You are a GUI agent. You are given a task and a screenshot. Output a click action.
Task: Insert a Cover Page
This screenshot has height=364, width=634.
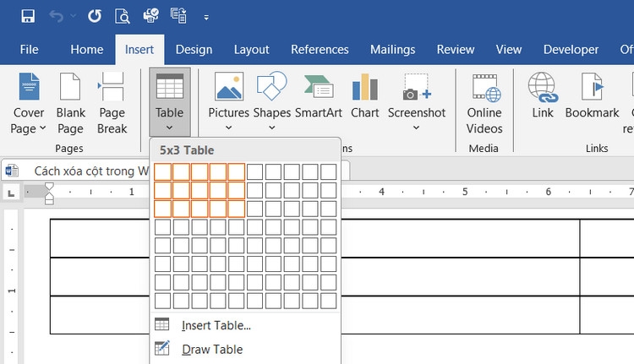tap(28, 103)
